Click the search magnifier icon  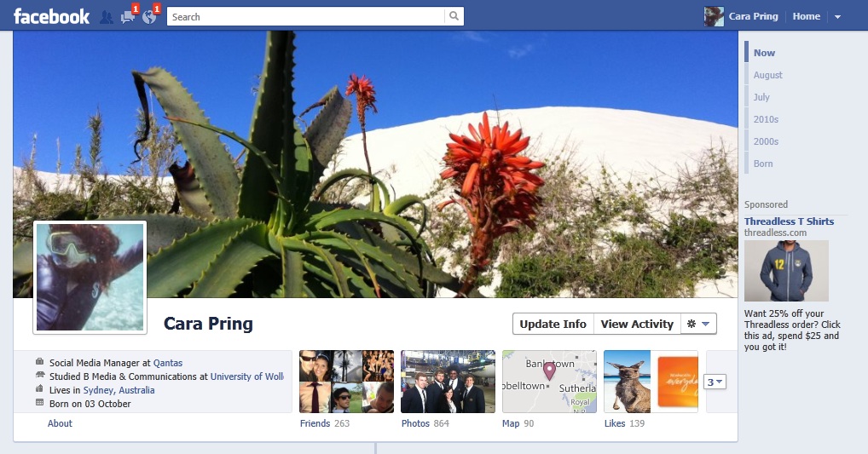point(454,16)
